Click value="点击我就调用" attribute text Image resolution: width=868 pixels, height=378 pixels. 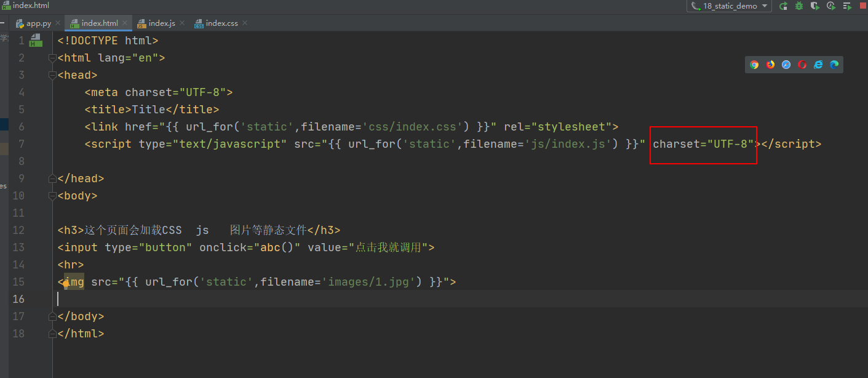click(x=367, y=247)
